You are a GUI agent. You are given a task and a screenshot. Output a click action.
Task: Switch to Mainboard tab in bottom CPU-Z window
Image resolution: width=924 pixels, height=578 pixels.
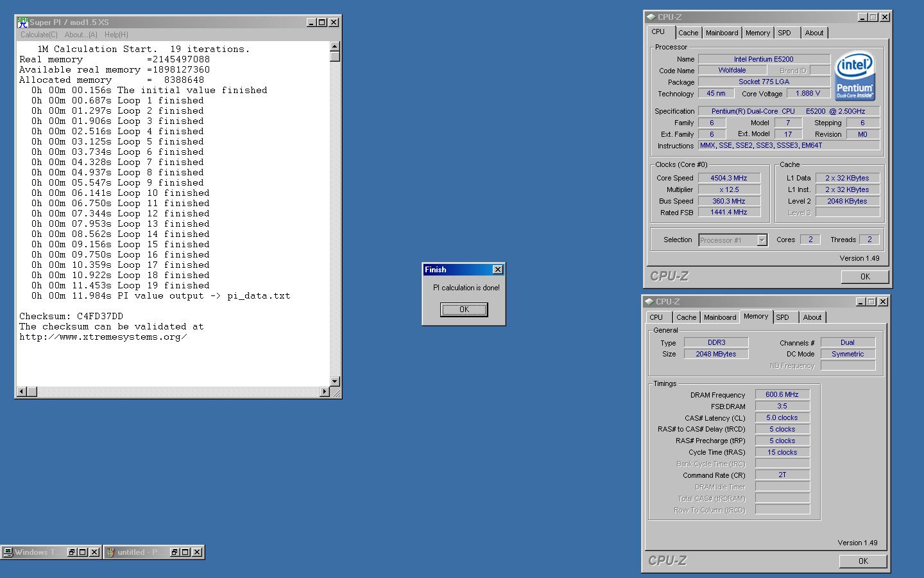tap(719, 317)
